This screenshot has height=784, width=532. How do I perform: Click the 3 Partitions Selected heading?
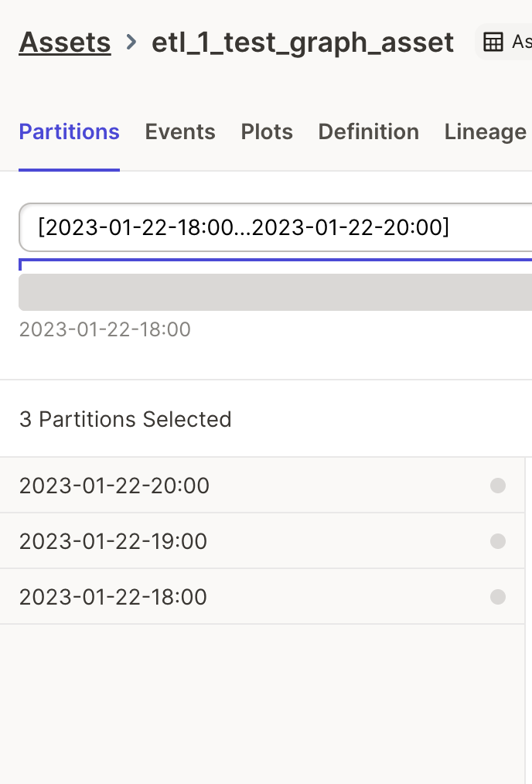[125, 419]
